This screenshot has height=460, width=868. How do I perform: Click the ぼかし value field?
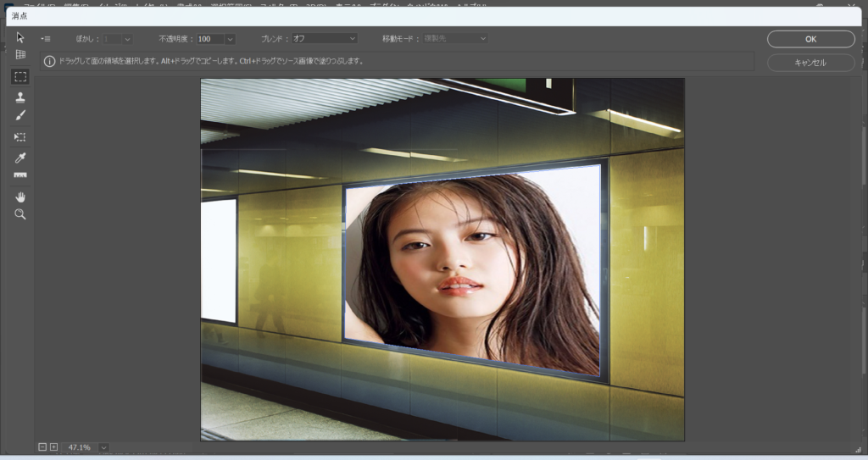coord(112,39)
